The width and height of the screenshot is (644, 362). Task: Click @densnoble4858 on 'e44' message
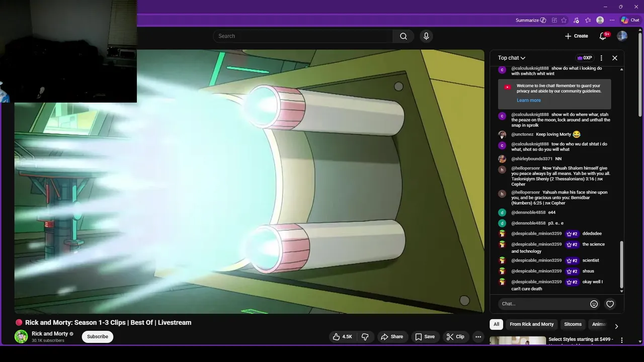coord(528,213)
